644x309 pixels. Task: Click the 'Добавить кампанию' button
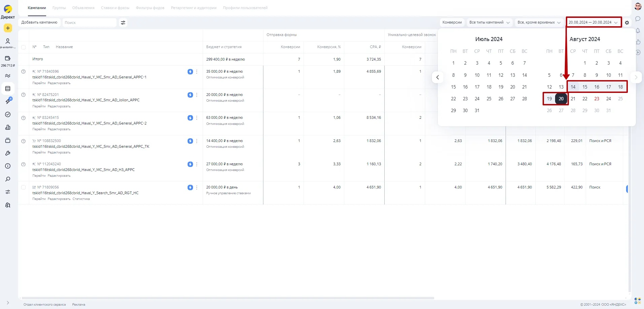(39, 23)
